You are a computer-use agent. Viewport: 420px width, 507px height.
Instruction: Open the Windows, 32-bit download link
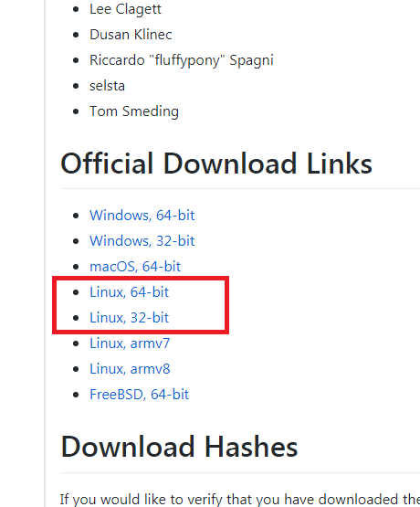tap(142, 241)
